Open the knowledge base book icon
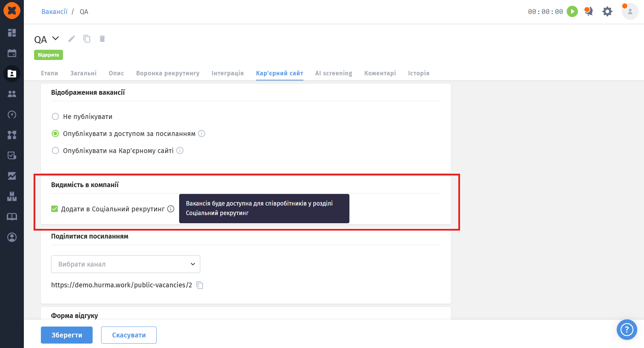 point(12,217)
